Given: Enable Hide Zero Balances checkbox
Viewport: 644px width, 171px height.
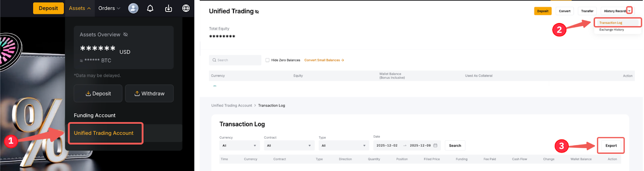Looking at the screenshot, I should (267, 60).
